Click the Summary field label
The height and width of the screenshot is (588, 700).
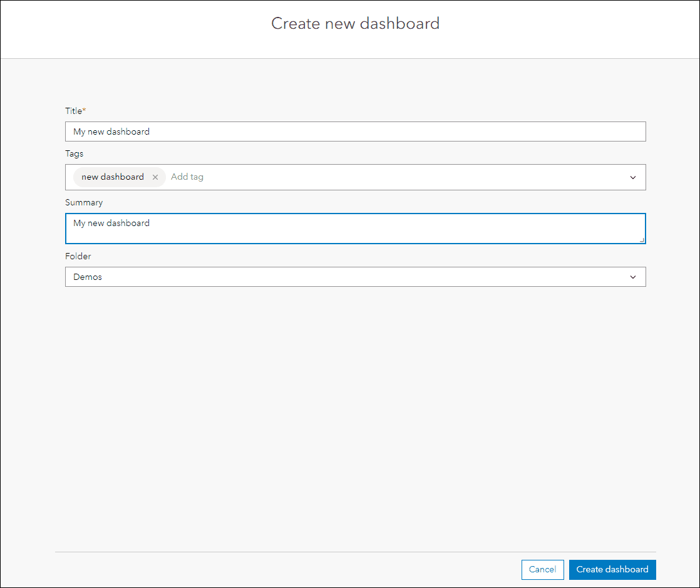point(84,202)
